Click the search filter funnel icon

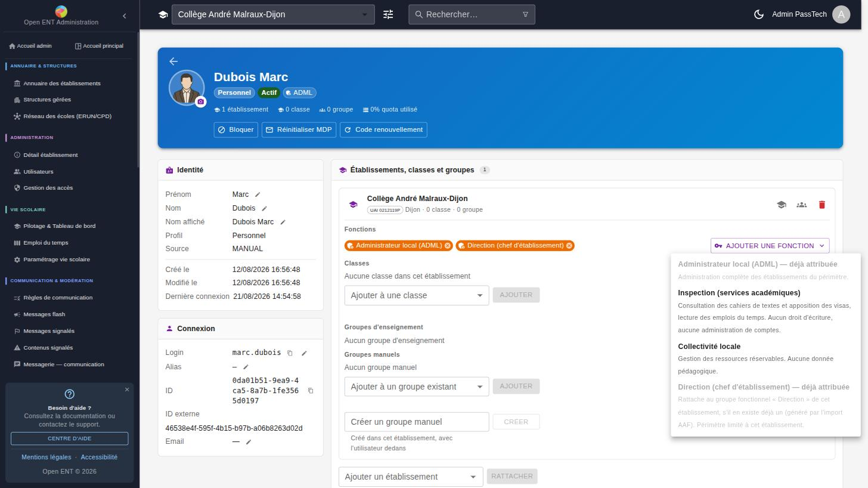tap(525, 14)
